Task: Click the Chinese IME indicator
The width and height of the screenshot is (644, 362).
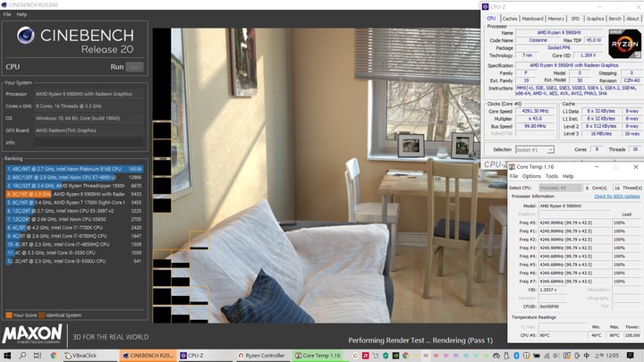Action: [x=587, y=356]
